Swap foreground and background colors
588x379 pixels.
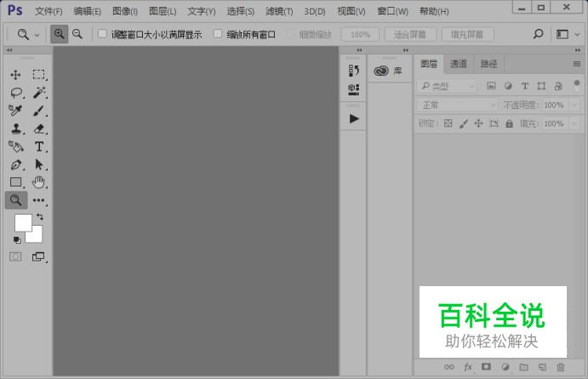[x=40, y=216]
